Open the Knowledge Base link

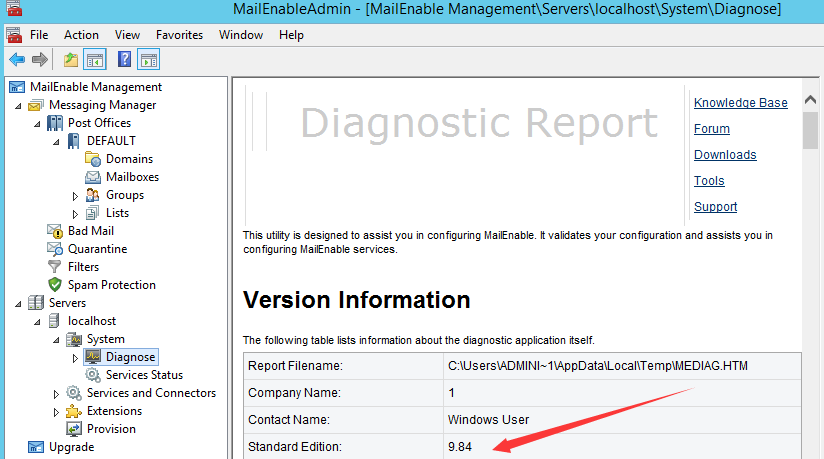740,103
